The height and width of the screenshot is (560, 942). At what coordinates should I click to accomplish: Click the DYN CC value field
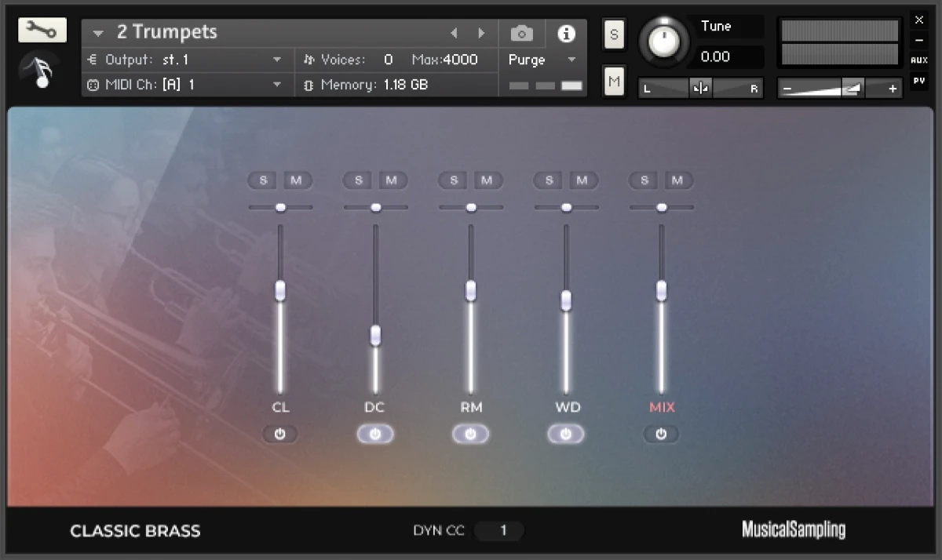[x=500, y=531]
